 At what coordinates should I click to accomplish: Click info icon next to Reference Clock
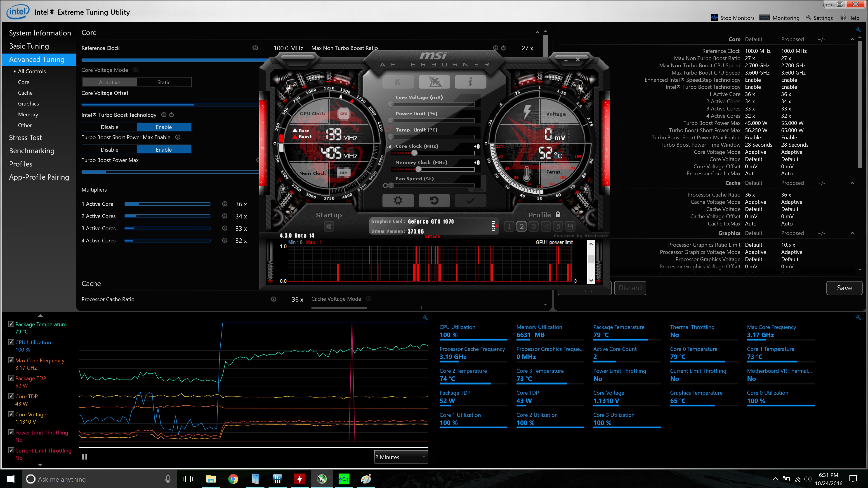[x=255, y=48]
